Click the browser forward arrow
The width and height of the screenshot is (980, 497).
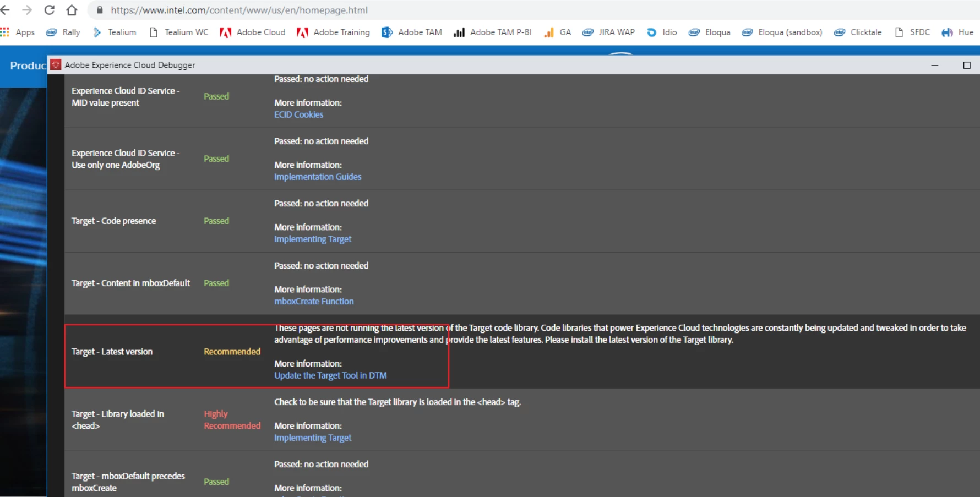coord(27,10)
